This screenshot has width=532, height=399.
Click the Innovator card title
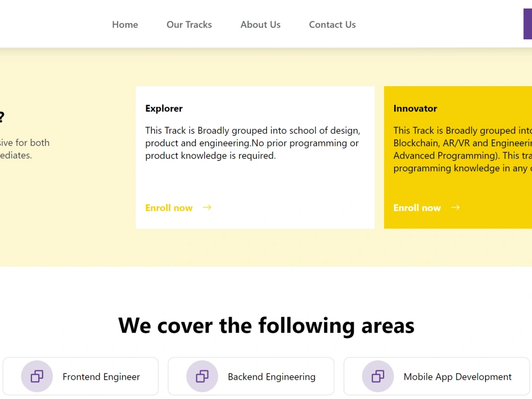coord(415,108)
